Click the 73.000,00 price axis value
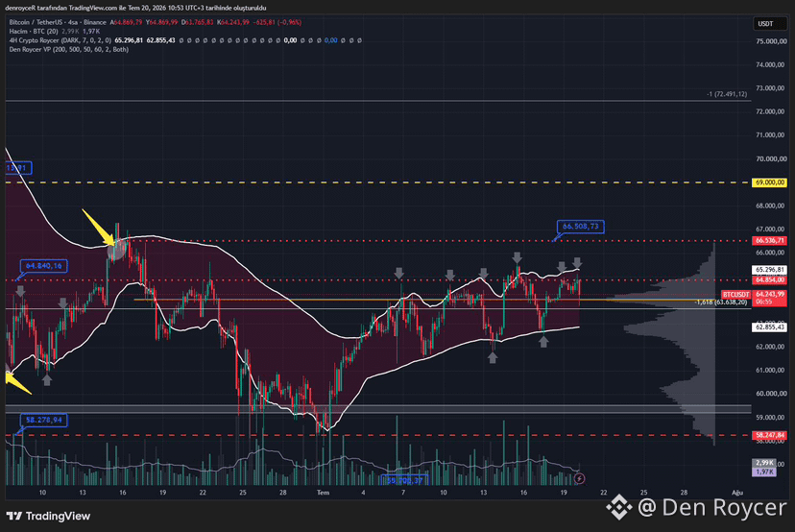795x532 pixels. click(x=770, y=87)
